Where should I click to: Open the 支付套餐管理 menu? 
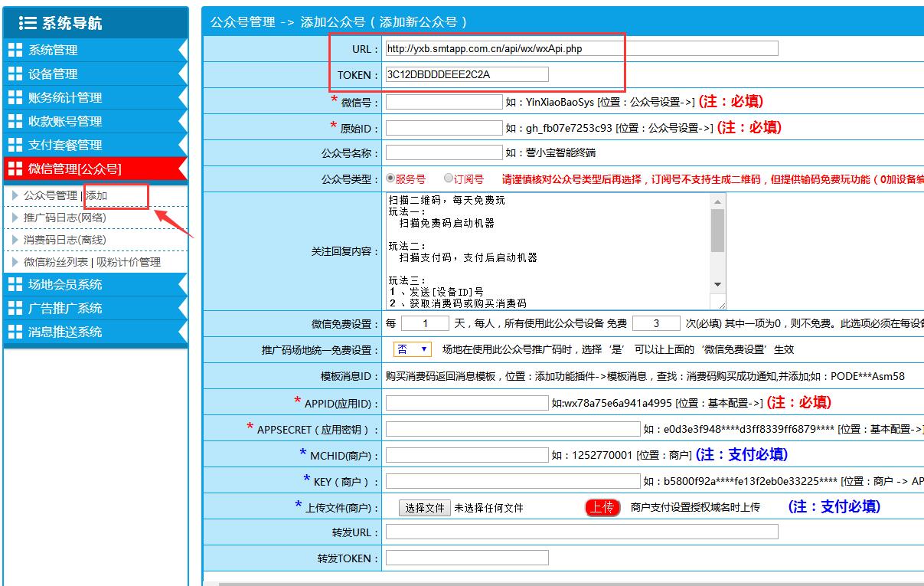[96, 145]
